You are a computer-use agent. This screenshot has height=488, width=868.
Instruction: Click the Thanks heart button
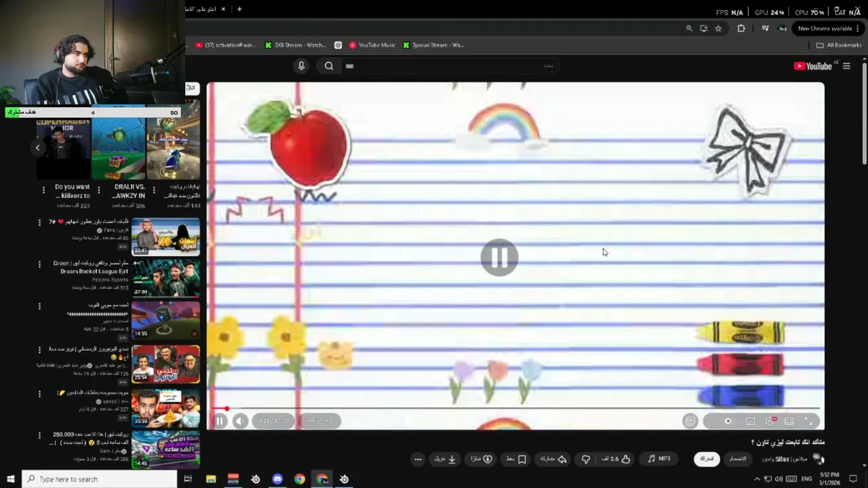(481, 459)
